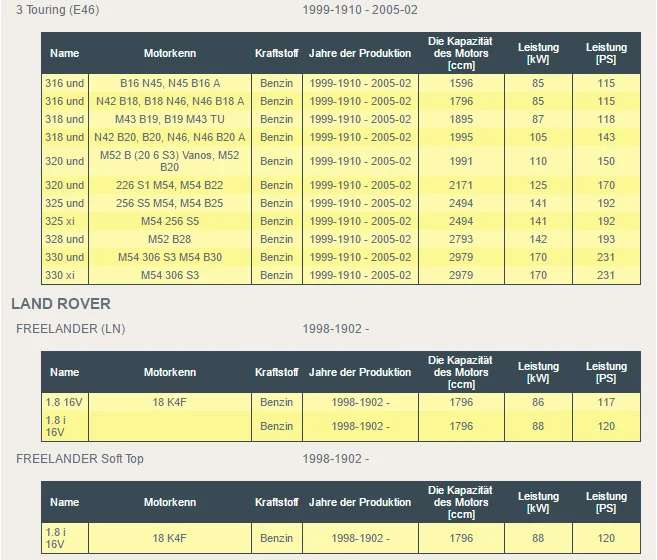The width and height of the screenshot is (657, 560).
Task: Click 'Benzin' in the 1.8 16V row
Action: (277, 402)
